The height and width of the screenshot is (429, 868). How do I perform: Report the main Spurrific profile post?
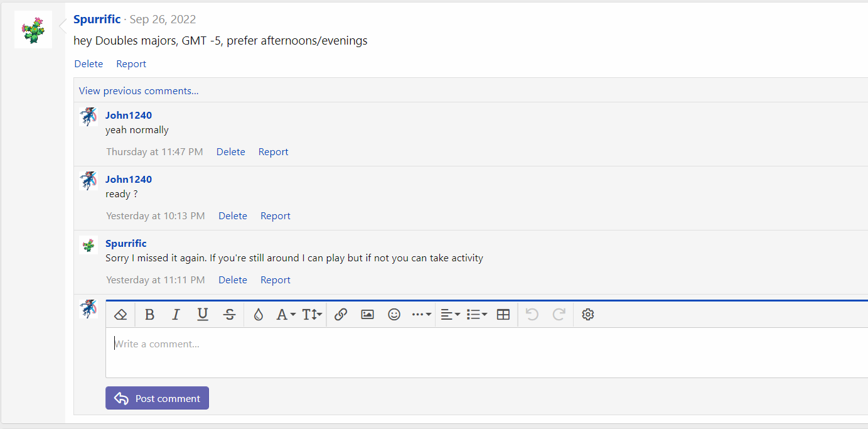(131, 64)
